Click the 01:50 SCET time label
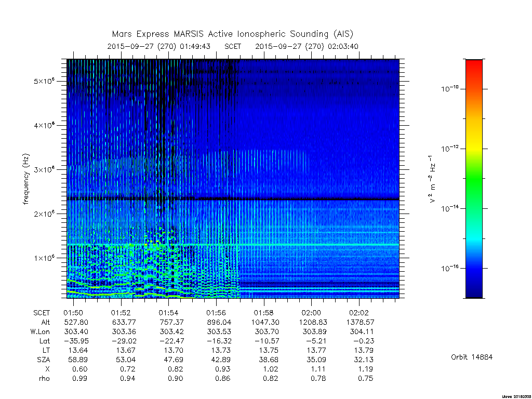This screenshot has width=532, height=399. (x=73, y=313)
